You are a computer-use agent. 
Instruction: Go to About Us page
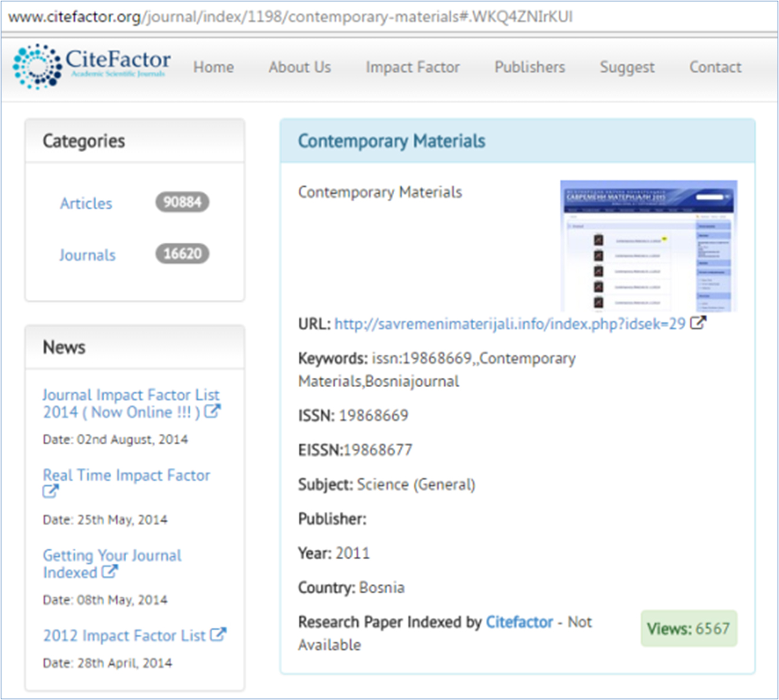pos(300,67)
